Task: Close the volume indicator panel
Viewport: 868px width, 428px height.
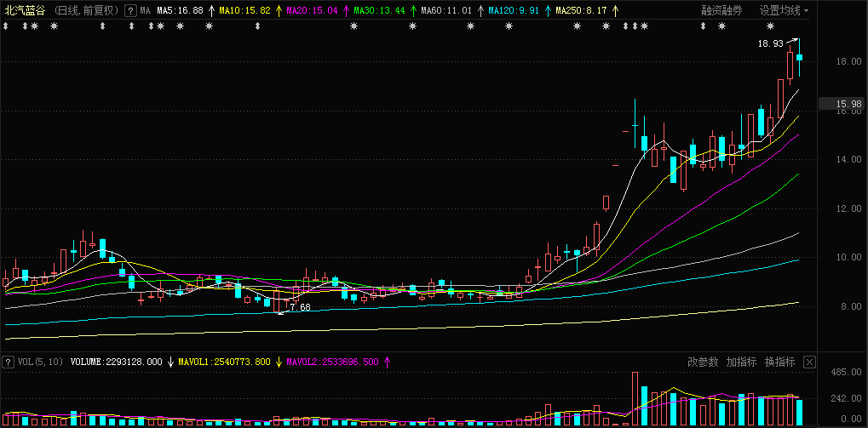Action: click(809, 362)
